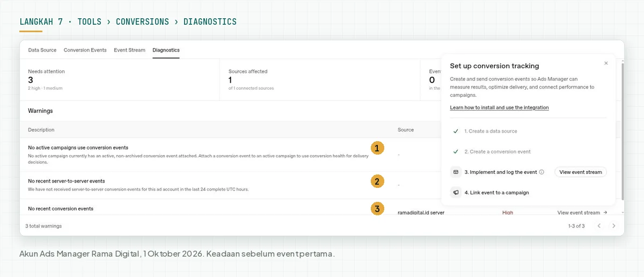Click checkmark next to Create a data source
The image size is (644, 277).
tap(456, 131)
